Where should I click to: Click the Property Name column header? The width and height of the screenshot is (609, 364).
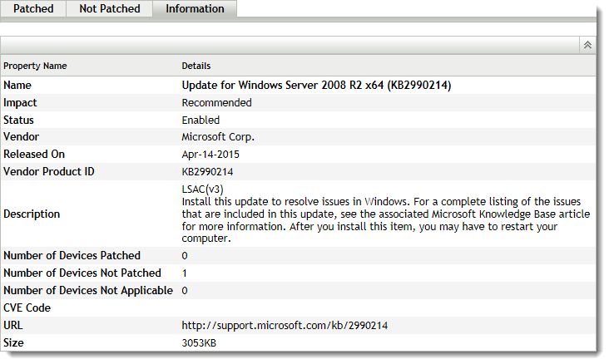pos(35,66)
